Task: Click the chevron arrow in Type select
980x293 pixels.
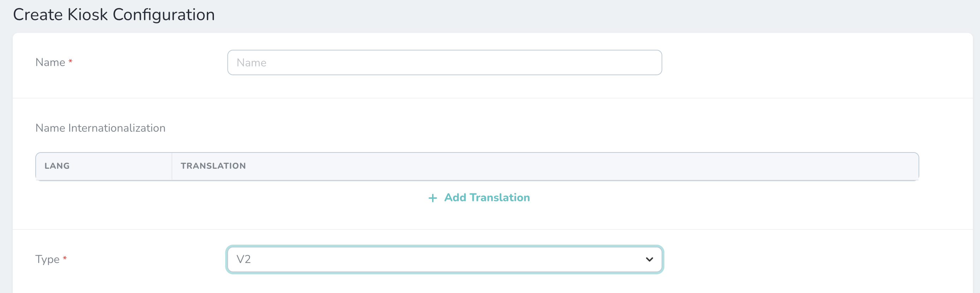Action: click(649, 259)
